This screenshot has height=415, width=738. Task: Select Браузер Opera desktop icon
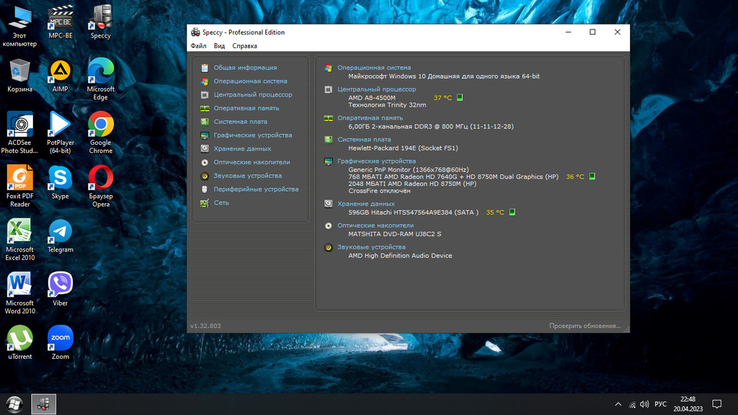tap(101, 186)
